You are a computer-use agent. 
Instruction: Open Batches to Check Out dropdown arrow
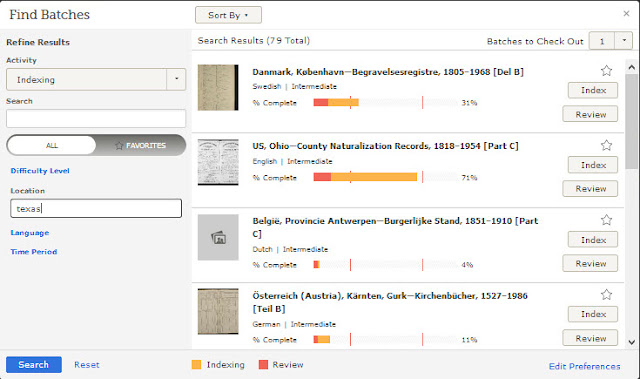coord(623,41)
